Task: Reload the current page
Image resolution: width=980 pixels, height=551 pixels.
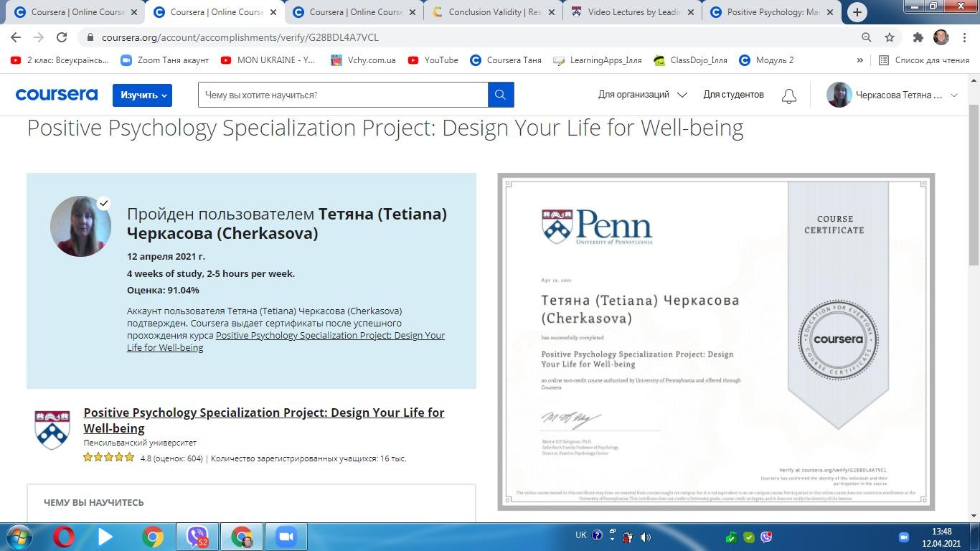Action: pos(62,37)
